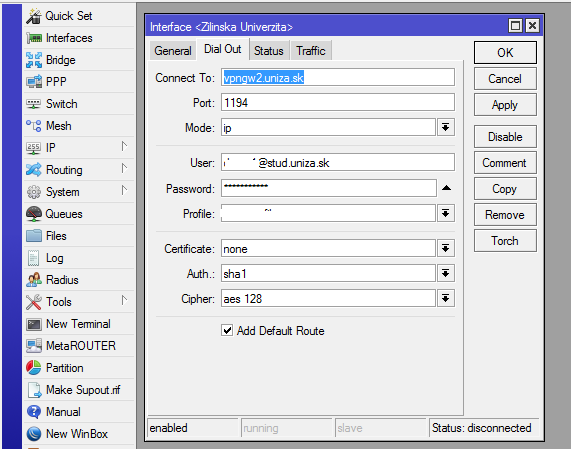Expand the Profile dropdown

445,213
